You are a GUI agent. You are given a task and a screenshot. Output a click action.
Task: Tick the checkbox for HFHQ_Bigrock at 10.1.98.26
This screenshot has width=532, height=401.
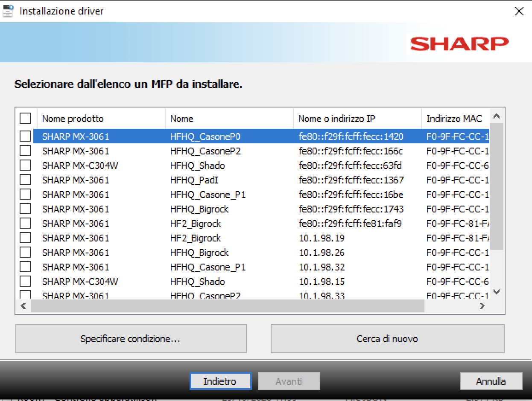(x=25, y=252)
